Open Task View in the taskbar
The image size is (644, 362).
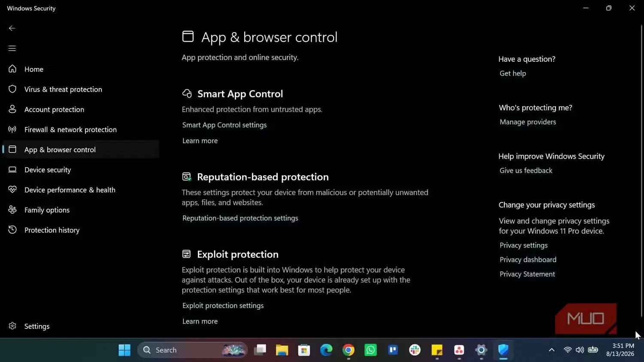click(260, 350)
